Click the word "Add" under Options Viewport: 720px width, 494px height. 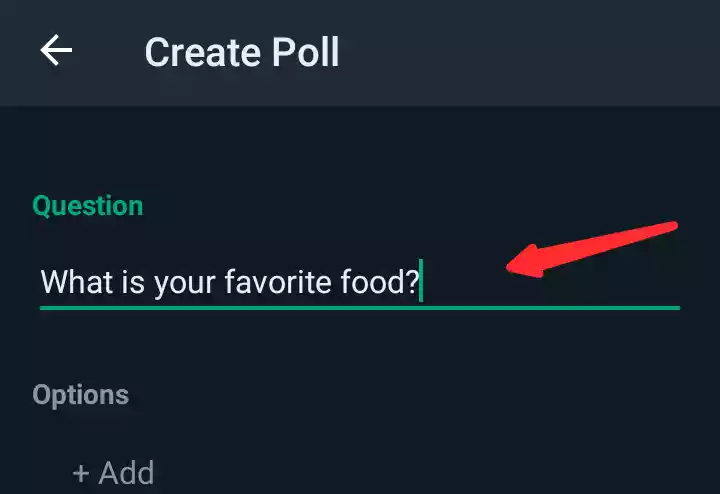(x=126, y=472)
